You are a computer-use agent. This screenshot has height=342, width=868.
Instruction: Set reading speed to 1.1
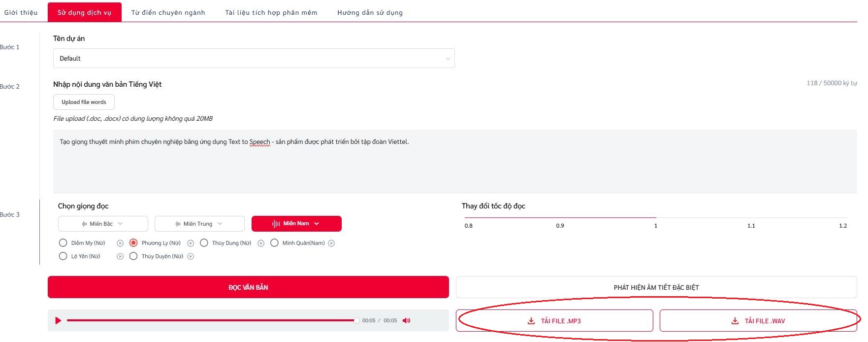click(751, 226)
